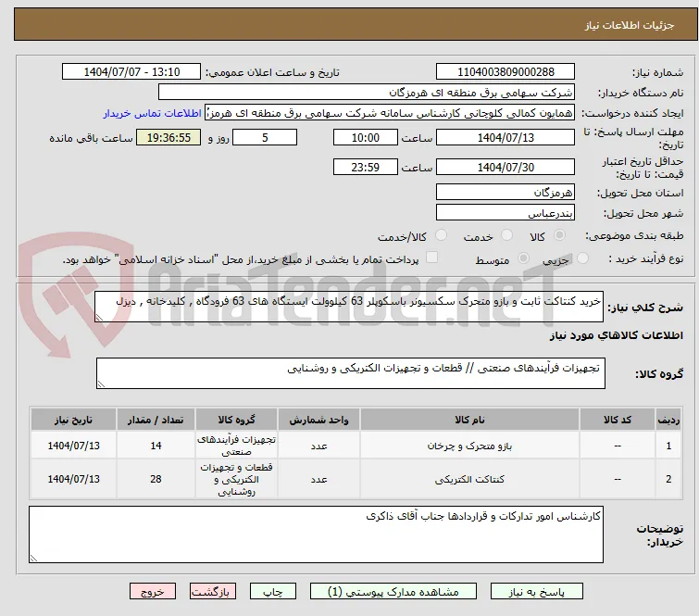Click the item name بازو متحرک و چرخان

(x=469, y=446)
